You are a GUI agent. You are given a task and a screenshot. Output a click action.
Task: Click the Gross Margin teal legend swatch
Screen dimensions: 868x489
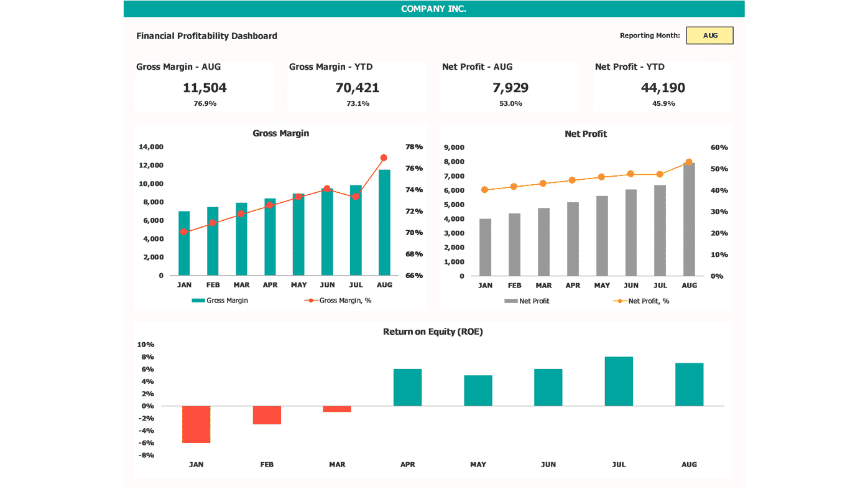click(198, 300)
